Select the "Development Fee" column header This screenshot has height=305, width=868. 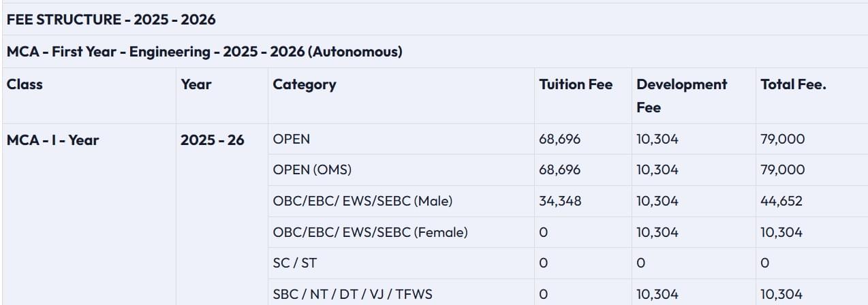(x=681, y=95)
